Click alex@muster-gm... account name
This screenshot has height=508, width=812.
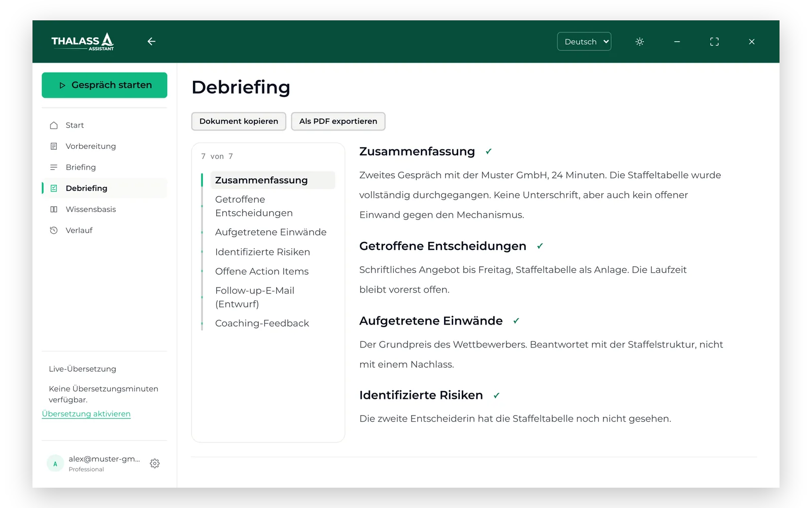click(x=105, y=459)
